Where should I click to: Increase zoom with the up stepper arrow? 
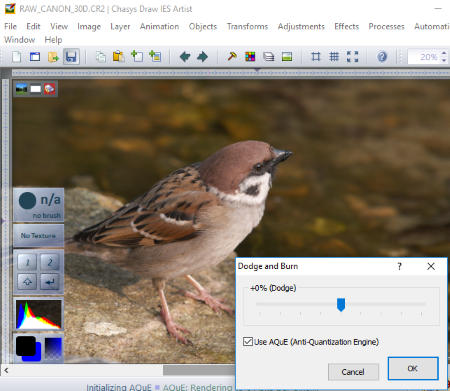[444, 53]
